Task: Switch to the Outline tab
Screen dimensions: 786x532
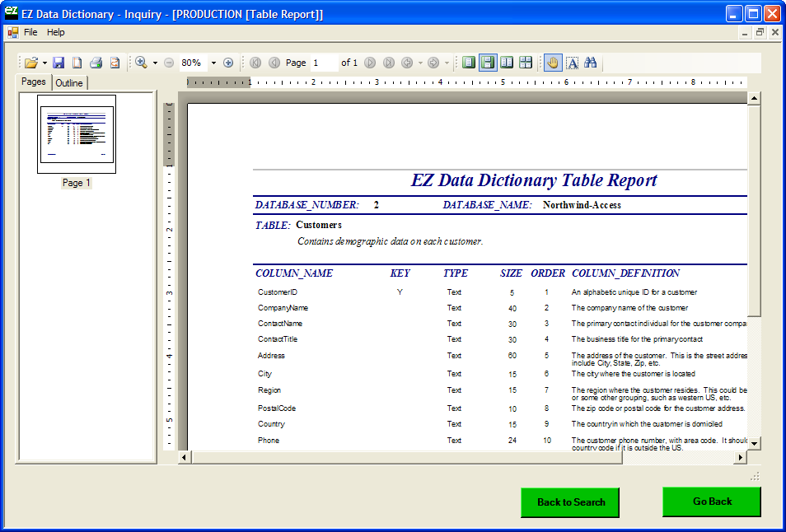Action: click(x=69, y=82)
